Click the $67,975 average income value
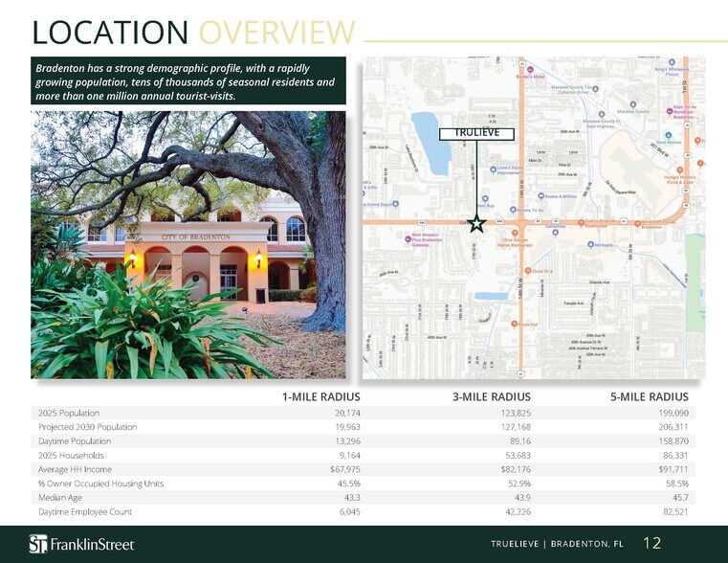The height and width of the screenshot is (563, 728). coord(345,469)
